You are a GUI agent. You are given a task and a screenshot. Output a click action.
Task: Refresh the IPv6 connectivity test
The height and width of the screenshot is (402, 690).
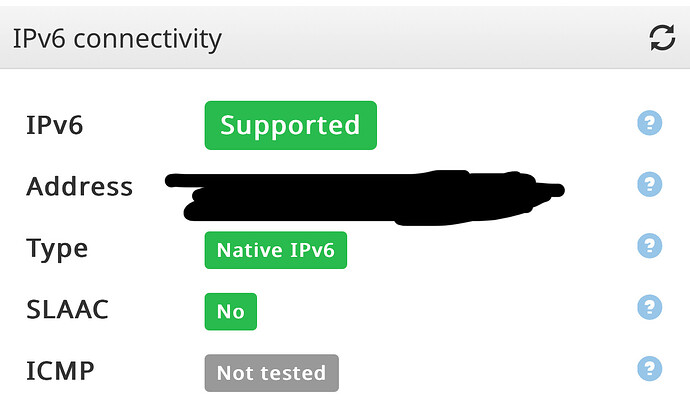tap(662, 38)
